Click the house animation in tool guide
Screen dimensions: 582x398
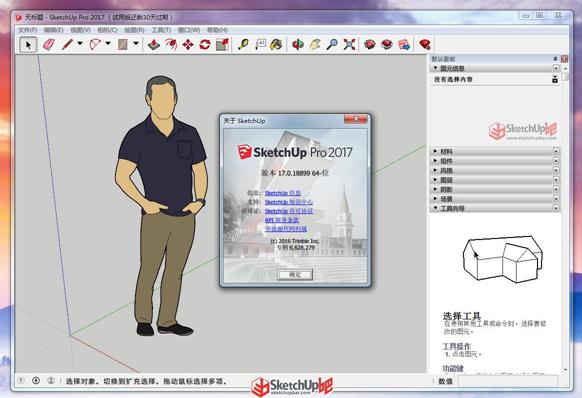pyautogui.click(x=502, y=259)
